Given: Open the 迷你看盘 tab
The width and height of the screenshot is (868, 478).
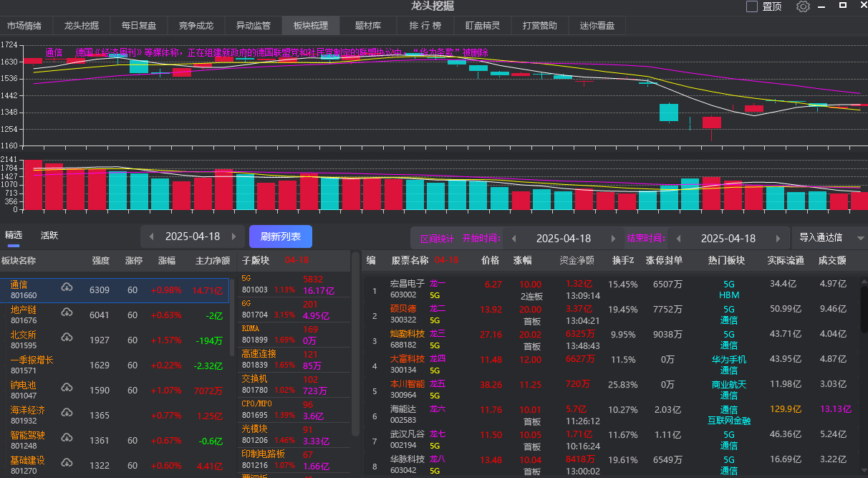Looking at the screenshot, I should [597, 26].
